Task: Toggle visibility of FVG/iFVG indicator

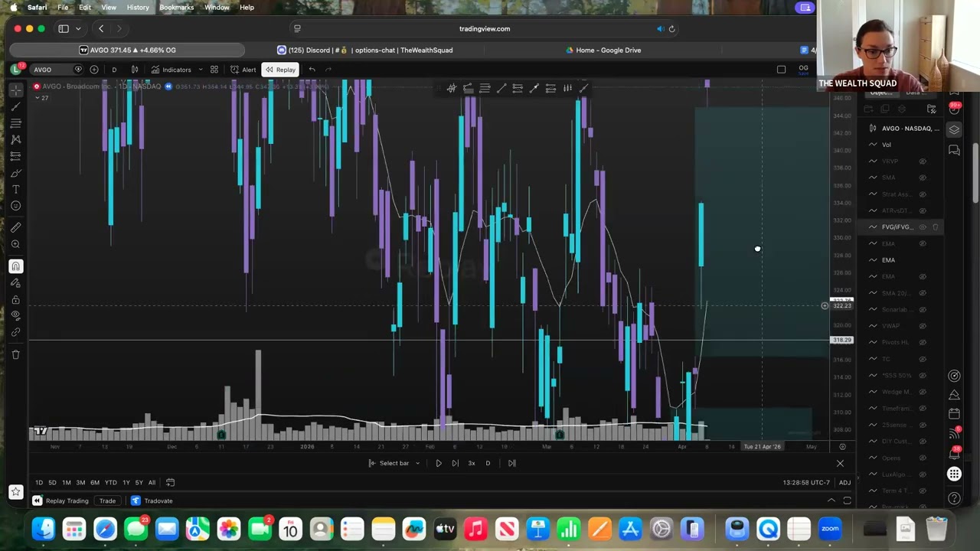Action: (x=923, y=227)
